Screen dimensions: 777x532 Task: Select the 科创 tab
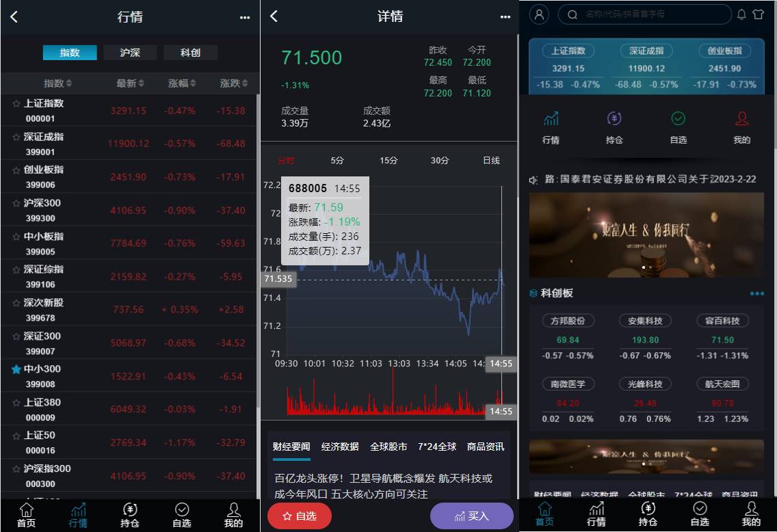coord(190,53)
